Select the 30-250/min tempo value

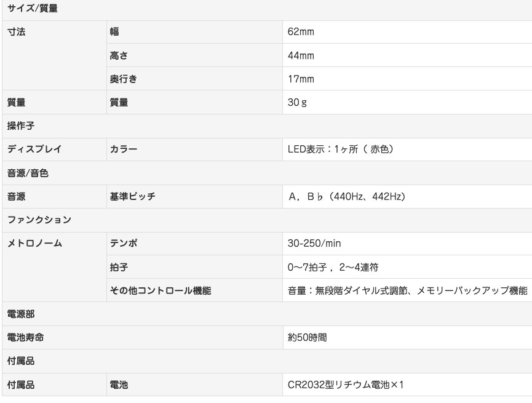pos(314,243)
